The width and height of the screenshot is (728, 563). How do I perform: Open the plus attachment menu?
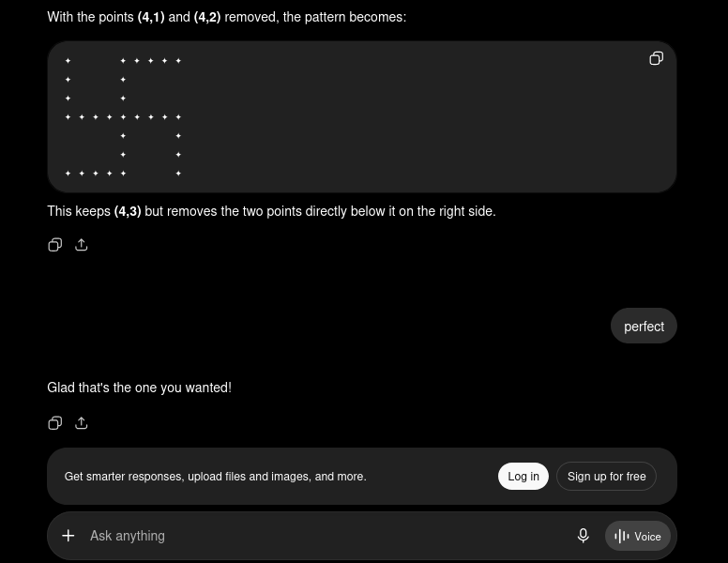pos(68,536)
